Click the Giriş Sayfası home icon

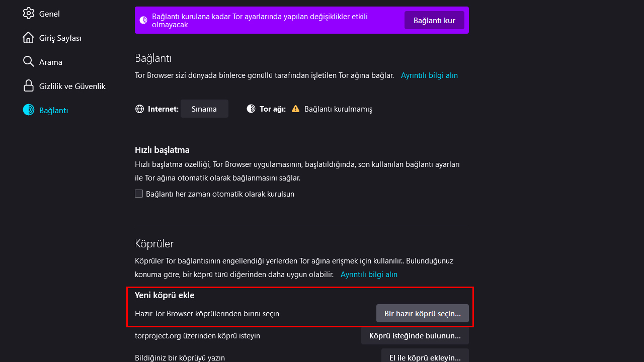(x=29, y=38)
